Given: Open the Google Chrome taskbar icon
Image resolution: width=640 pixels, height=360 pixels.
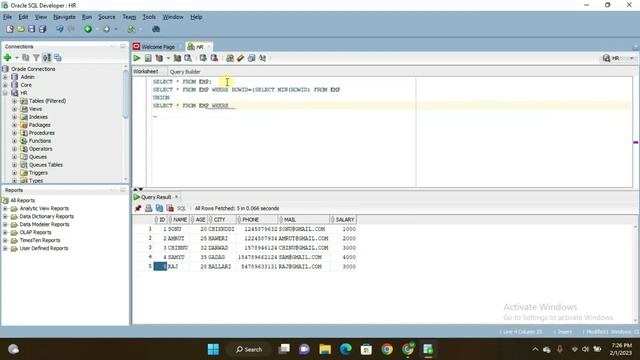Looking at the screenshot, I should [387, 349].
